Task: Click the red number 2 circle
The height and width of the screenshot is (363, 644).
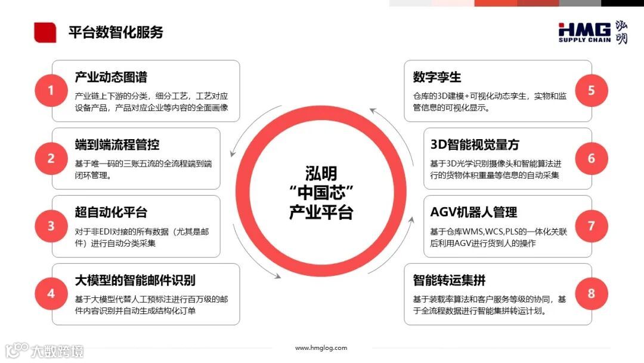Action: point(51,158)
